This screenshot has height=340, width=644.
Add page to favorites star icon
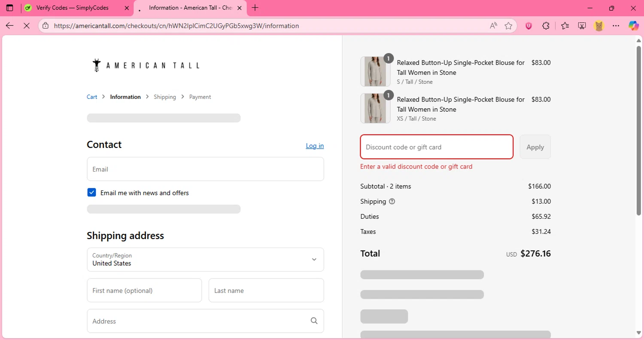[x=509, y=26]
